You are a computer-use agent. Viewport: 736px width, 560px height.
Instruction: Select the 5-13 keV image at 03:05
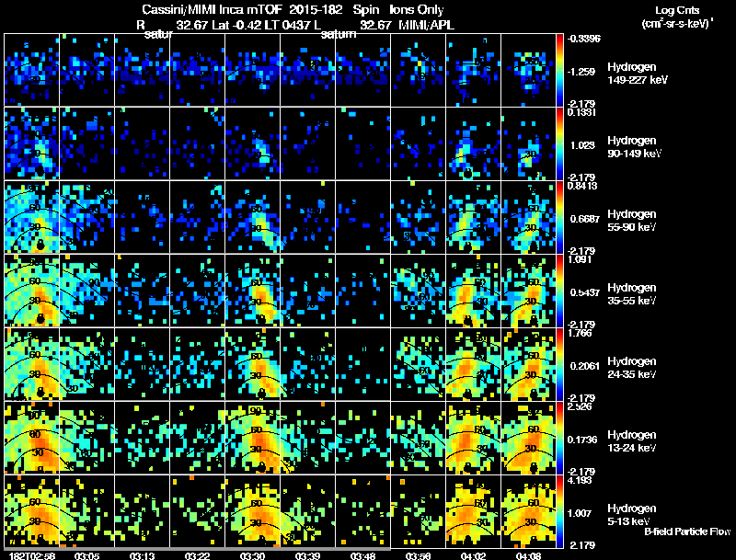pos(86,511)
